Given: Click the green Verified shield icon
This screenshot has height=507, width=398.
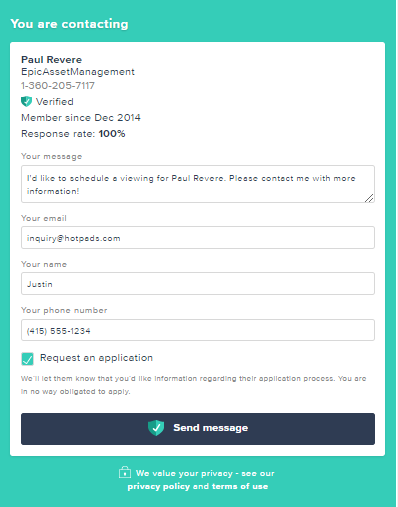Looking at the screenshot, I should pyautogui.click(x=26, y=101).
